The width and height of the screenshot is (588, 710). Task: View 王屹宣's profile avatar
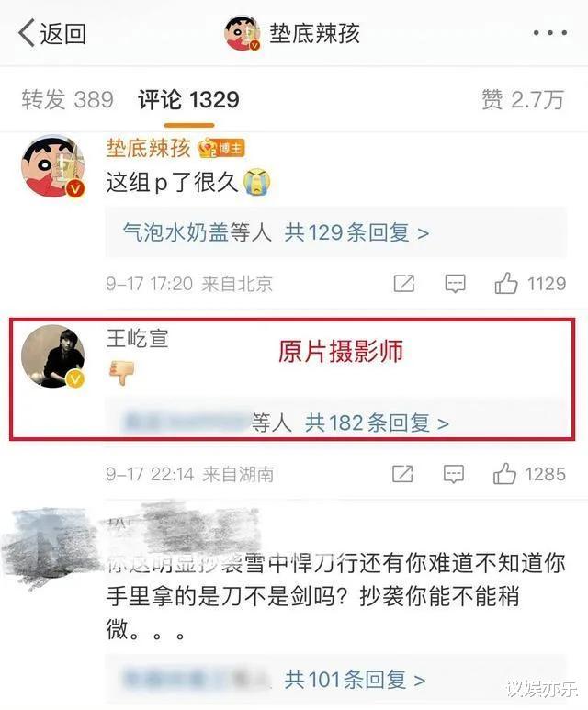(x=53, y=356)
